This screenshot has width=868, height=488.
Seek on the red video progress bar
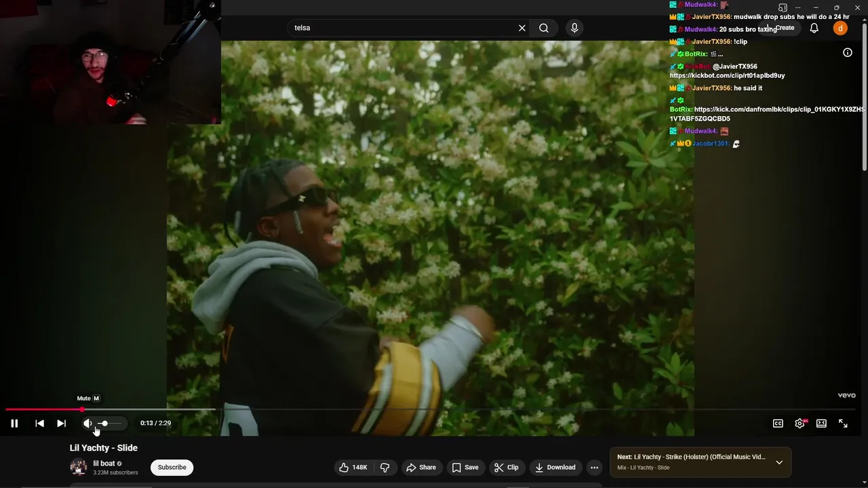point(431,409)
